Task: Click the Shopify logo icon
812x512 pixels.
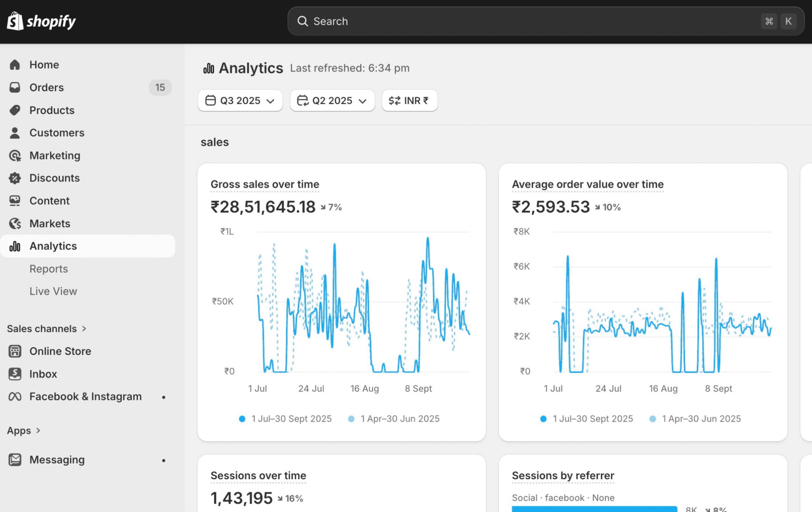Action: 15,21
